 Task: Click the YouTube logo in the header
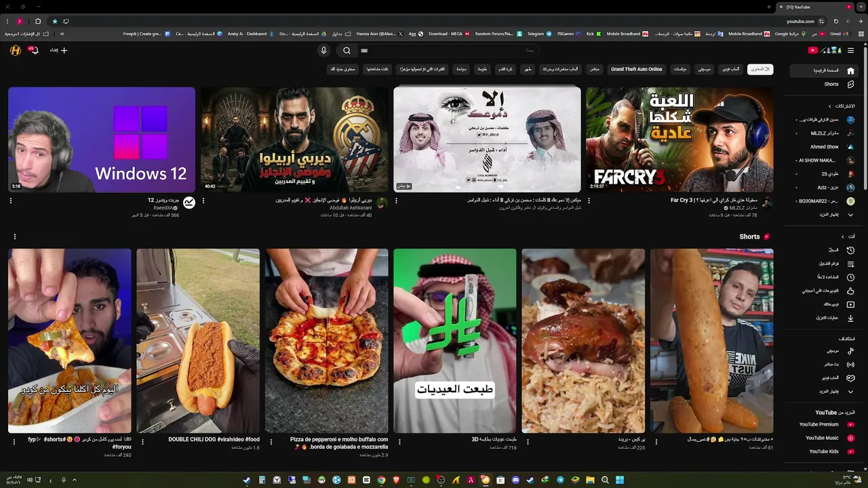point(823,50)
